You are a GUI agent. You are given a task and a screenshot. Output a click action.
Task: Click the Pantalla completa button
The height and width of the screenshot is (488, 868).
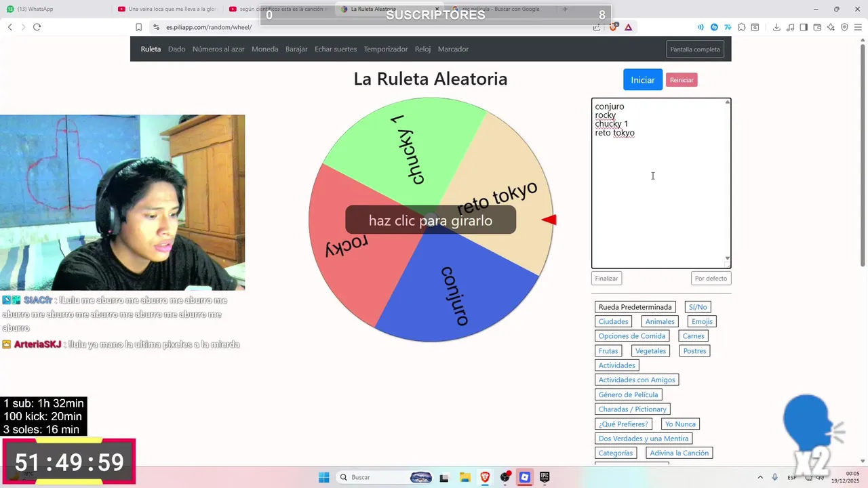coord(695,49)
